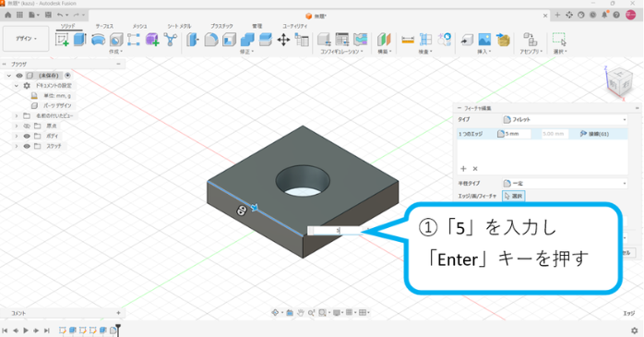Hide the スケッチ folder
Screen dimensions: 644x337
[x=27, y=146]
